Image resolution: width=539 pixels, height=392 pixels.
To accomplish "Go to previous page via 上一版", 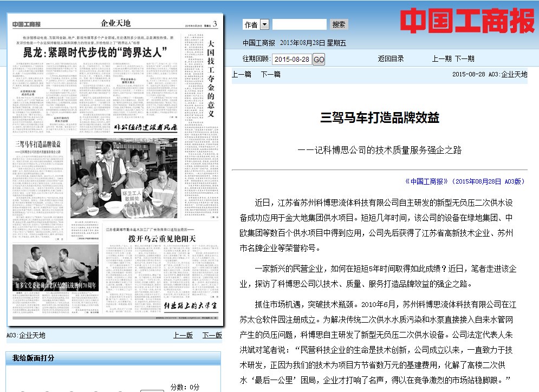I will pyautogui.click(x=183, y=336).
